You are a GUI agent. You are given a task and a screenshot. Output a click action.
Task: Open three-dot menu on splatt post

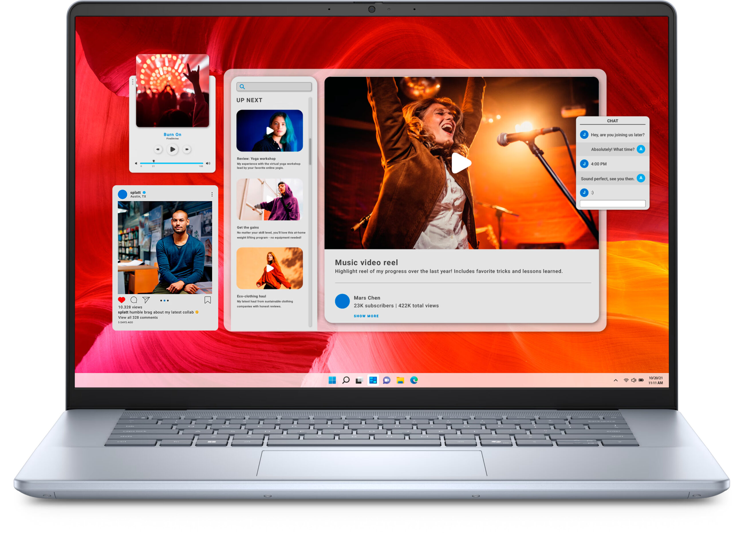[x=212, y=194]
